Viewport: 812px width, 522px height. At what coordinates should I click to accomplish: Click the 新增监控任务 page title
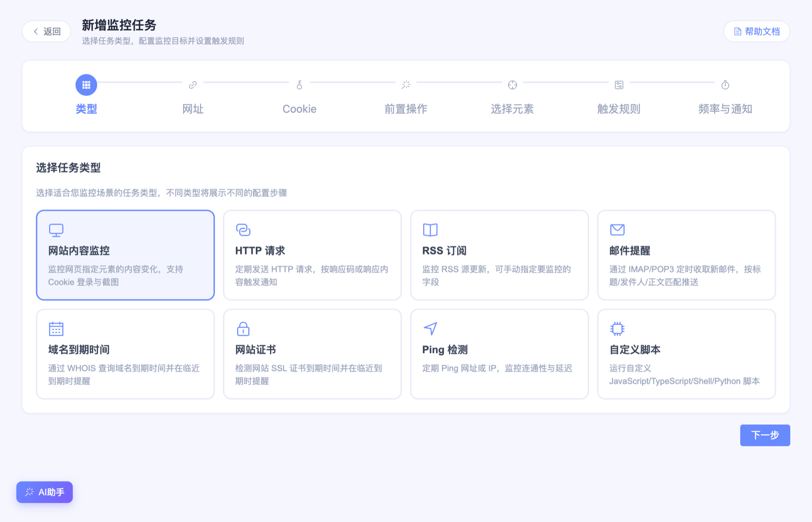pyautogui.click(x=119, y=25)
